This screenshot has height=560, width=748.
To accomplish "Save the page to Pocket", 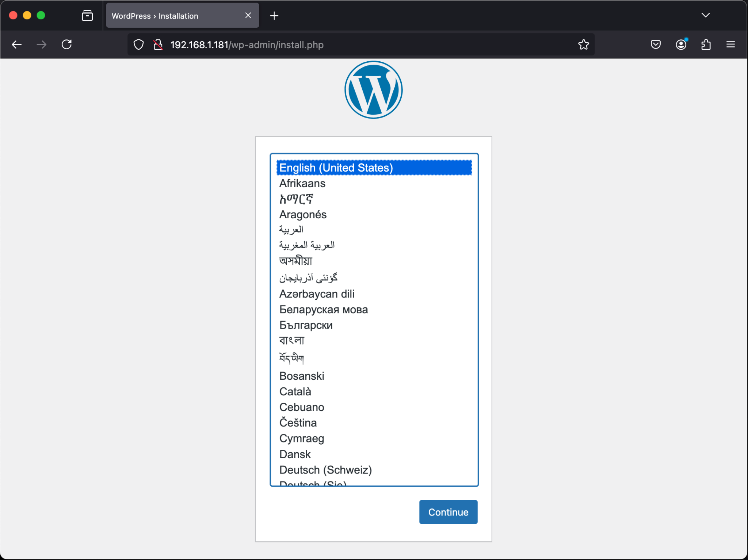I will tap(656, 44).
